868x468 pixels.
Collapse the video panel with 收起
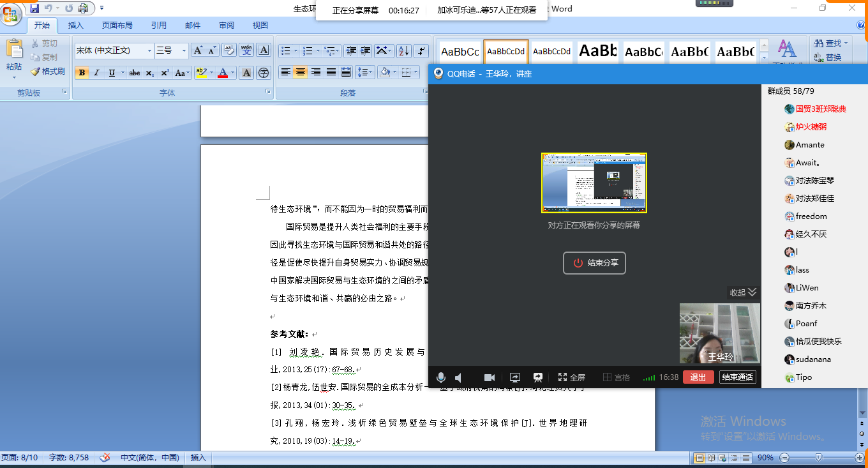point(743,292)
